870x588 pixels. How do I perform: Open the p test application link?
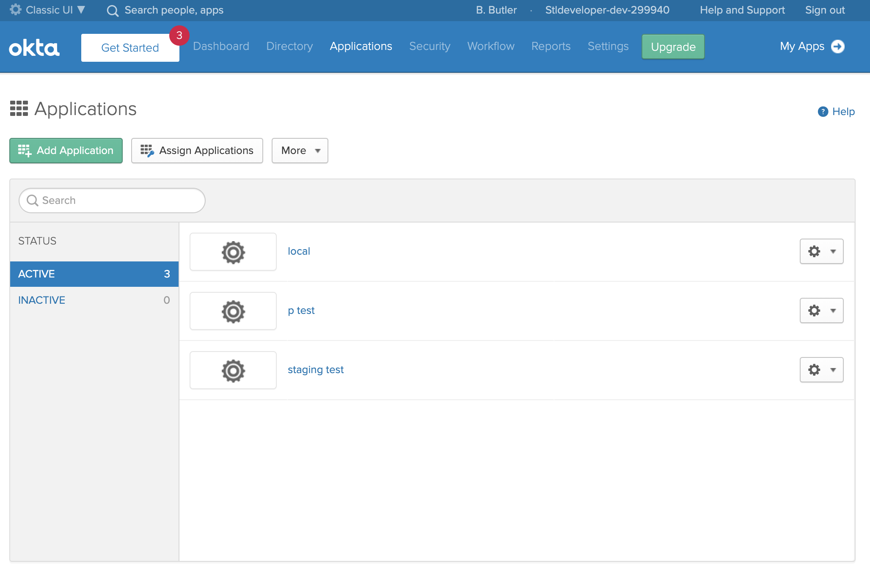click(301, 310)
